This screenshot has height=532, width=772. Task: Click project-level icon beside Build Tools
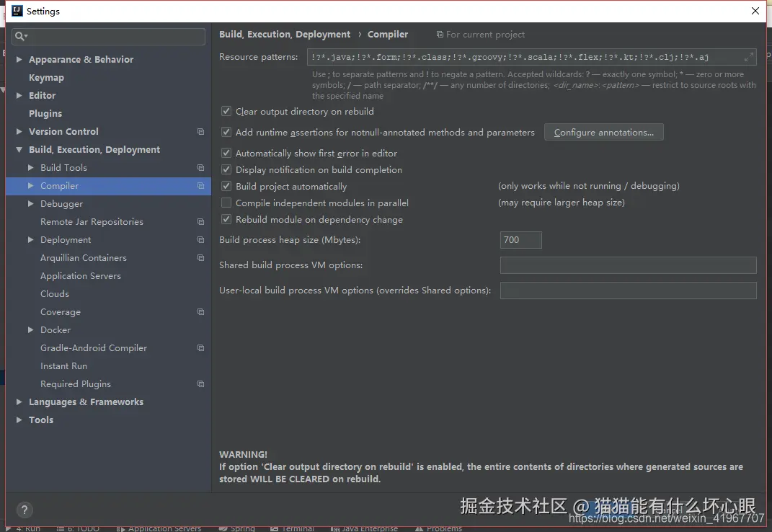pyautogui.click(x=200, y=167)
